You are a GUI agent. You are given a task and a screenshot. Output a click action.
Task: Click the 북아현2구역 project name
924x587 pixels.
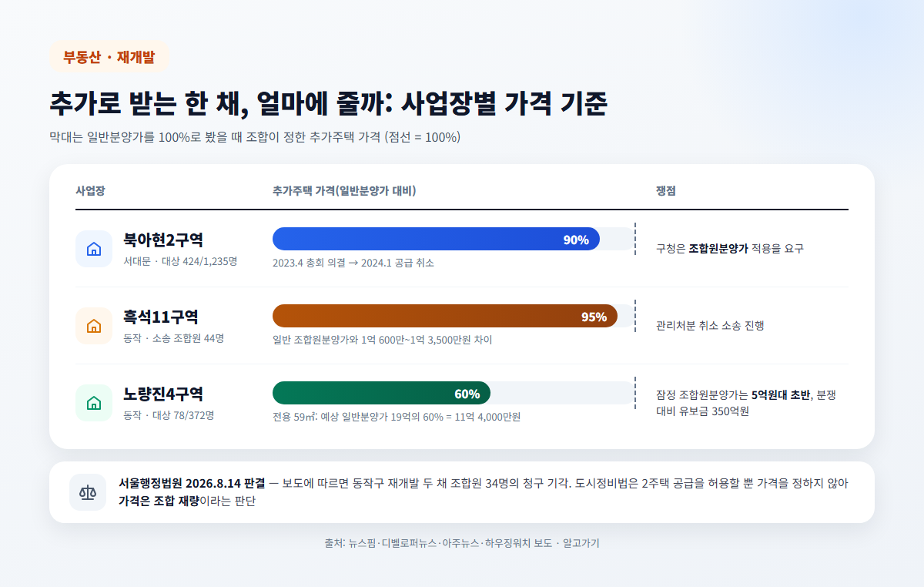click(x=163, y=240)
